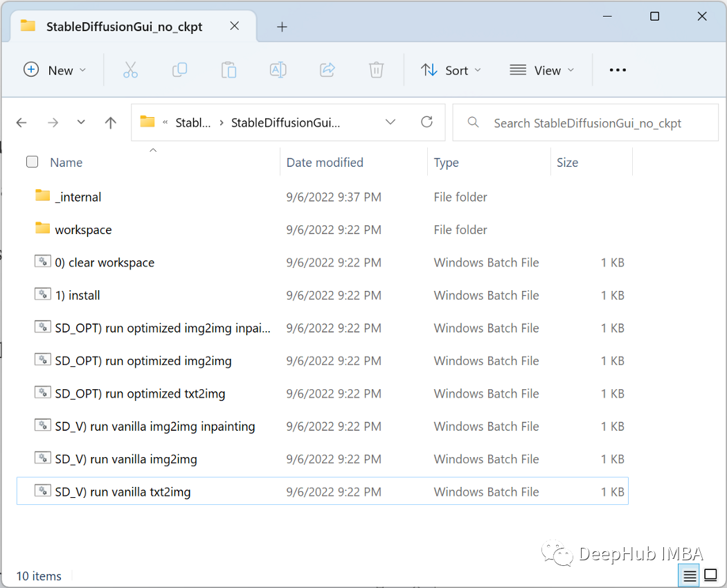Click 1 KB size of 1) install row
Image resolution: width=727 pixels, height=588 pixels.
click(x=613, y=296)
